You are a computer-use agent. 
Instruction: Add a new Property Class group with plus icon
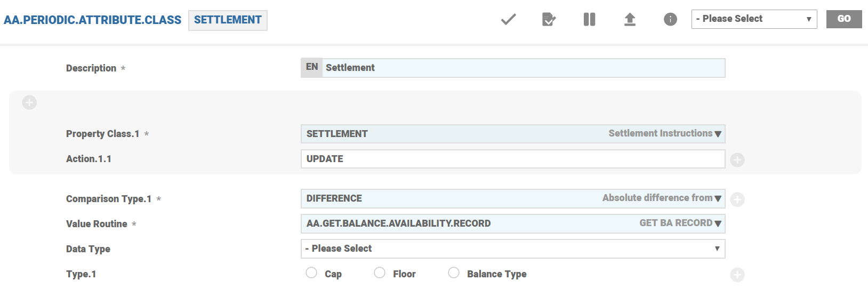click(x=29, y=102)
